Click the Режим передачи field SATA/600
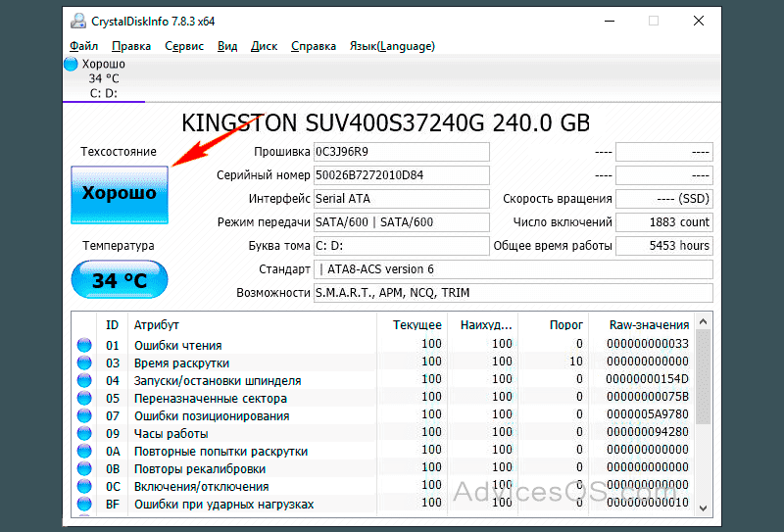 click(402, 222)
